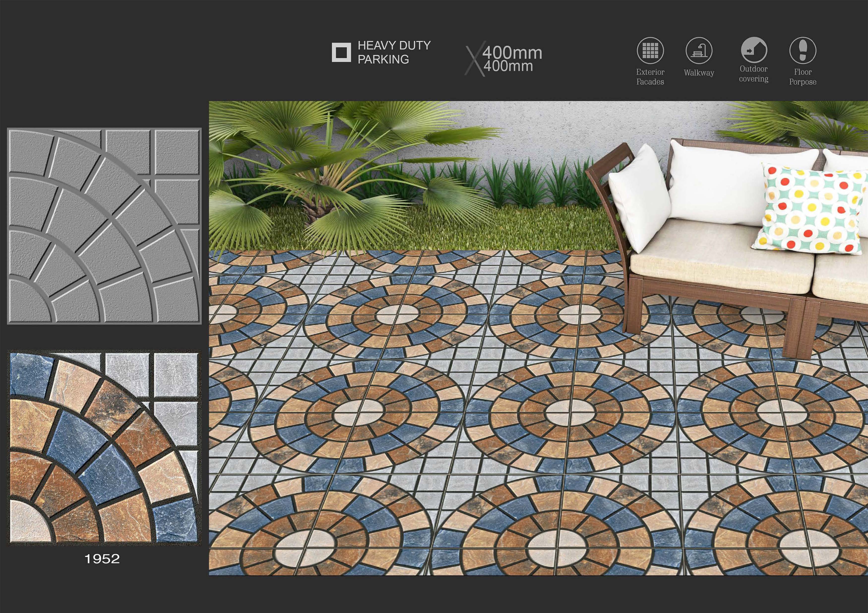The image size is (868, 613).
Task: Click the Heavy Duty Parking square icon
Action: [x=341, y=52]
